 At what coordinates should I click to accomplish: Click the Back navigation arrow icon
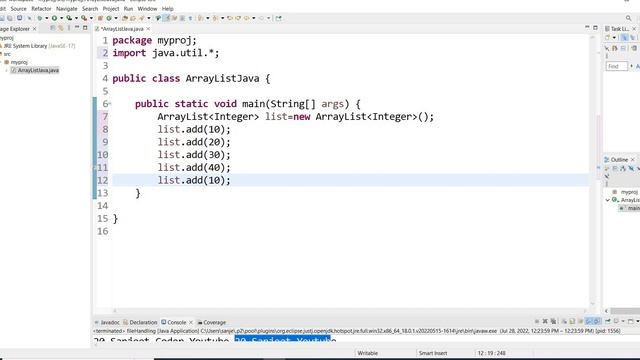click(246, 18)
